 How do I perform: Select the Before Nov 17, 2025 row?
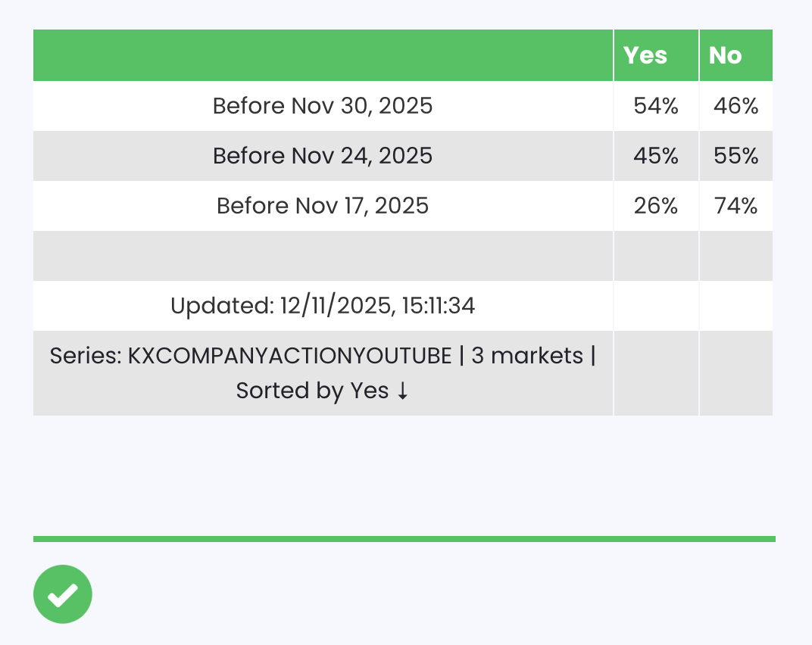[x=323, y=206]
